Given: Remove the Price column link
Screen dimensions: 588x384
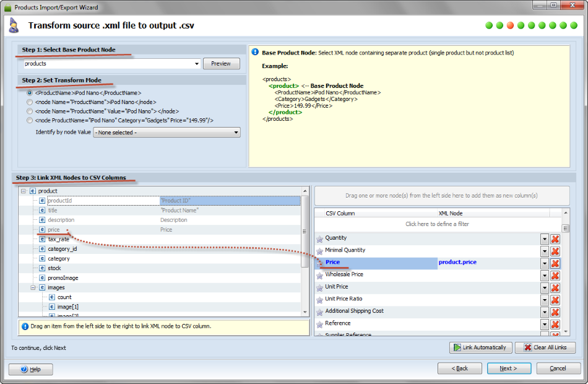Looking at the screenshot, I should point(555,263).
